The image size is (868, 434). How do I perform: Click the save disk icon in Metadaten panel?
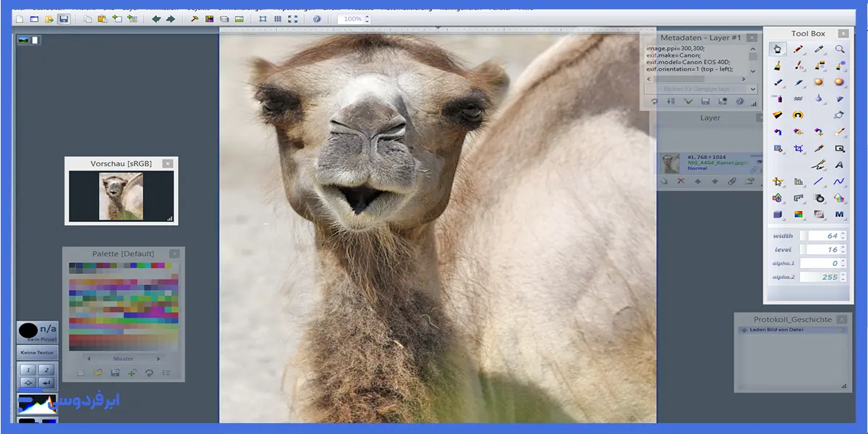pos(705,102)
